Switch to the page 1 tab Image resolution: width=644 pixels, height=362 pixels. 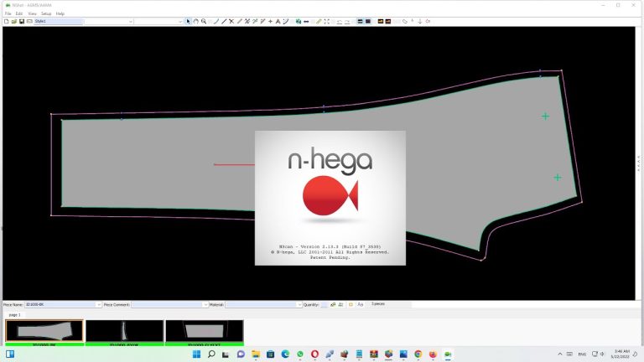click(14, 315)
